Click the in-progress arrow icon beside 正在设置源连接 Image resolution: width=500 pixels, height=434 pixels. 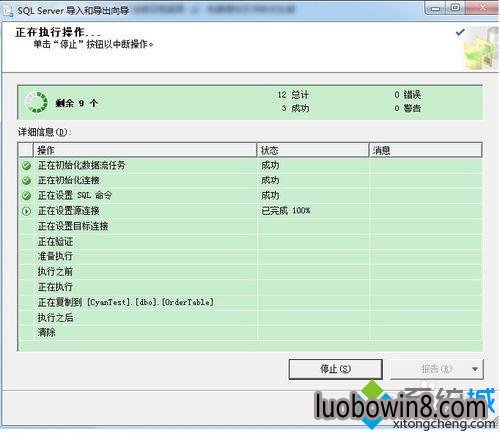(26, 211)
